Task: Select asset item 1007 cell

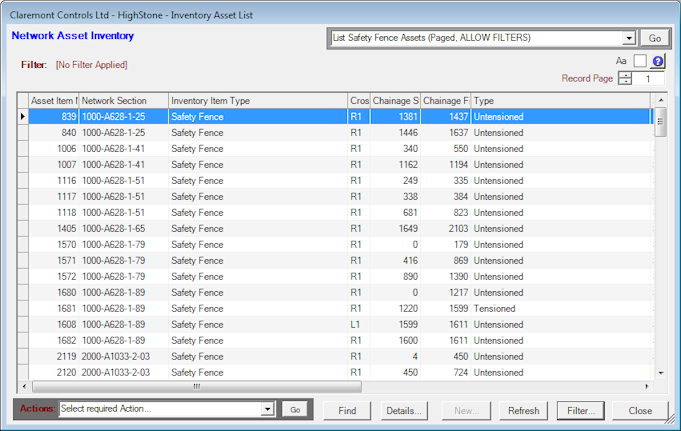Action: point(54,165)
